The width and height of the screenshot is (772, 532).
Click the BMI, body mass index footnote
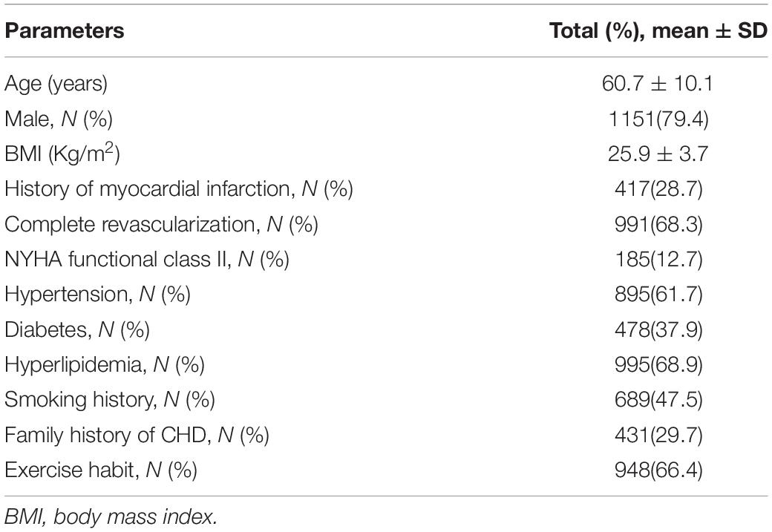(111, 516)
